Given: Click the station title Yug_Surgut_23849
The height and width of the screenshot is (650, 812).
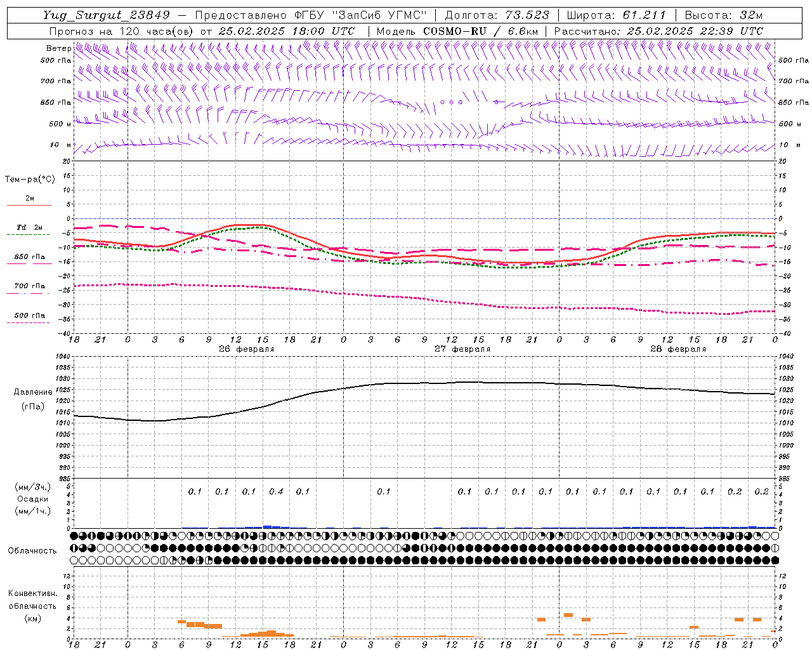Looking at the screenshot, I should pos(107,15).
